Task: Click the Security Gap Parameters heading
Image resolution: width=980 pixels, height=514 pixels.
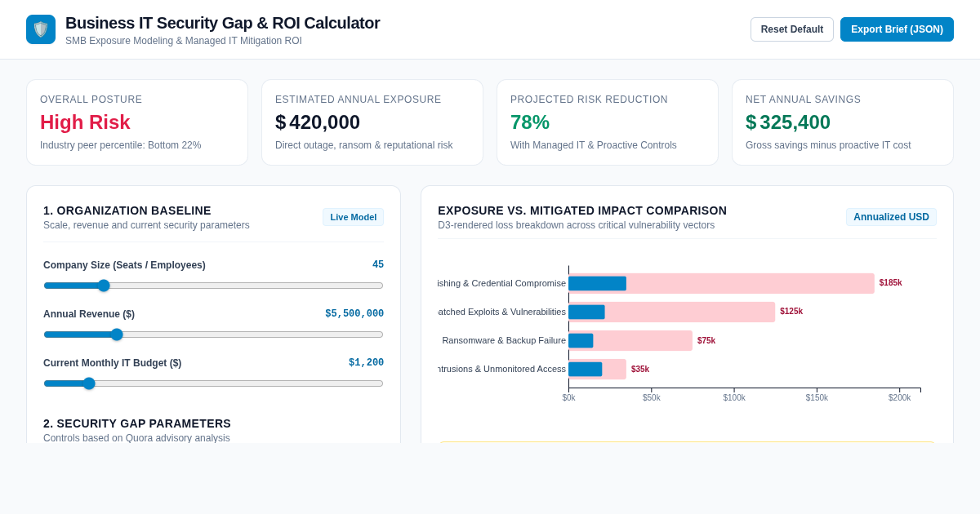Action: coord(137,423)
